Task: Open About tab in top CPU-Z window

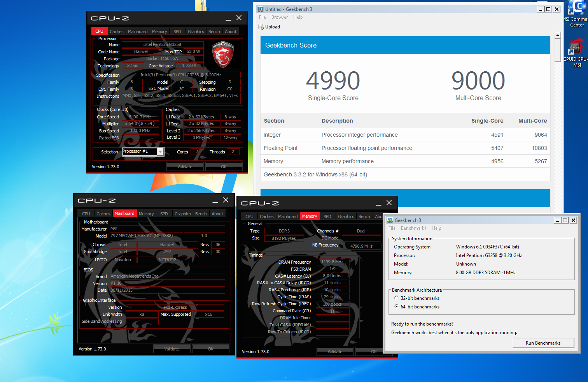Action: tap(231, 32)
